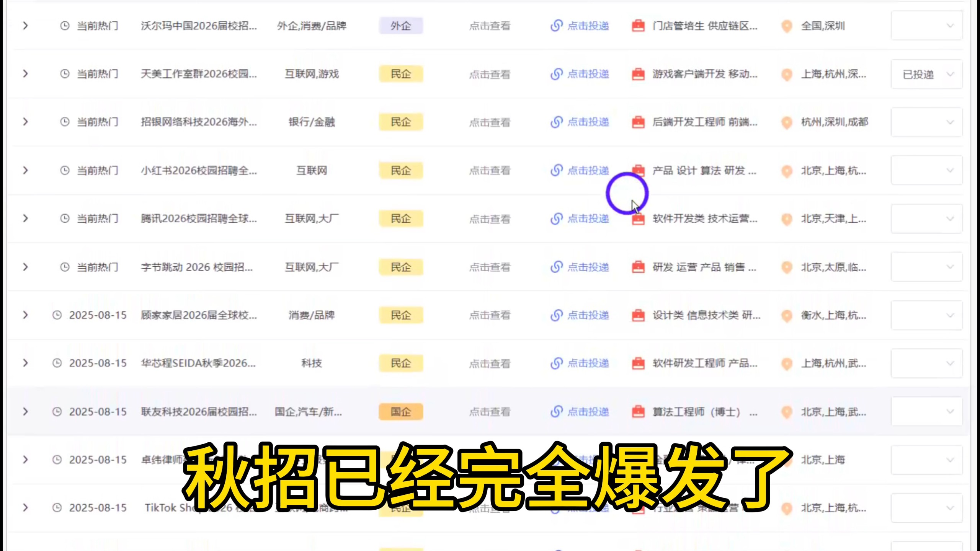This screenshot has height=551, width=980.
Task: Click 点击投递 link for 字节跳动
Action: pyautogui.click(x=580, y=267)
